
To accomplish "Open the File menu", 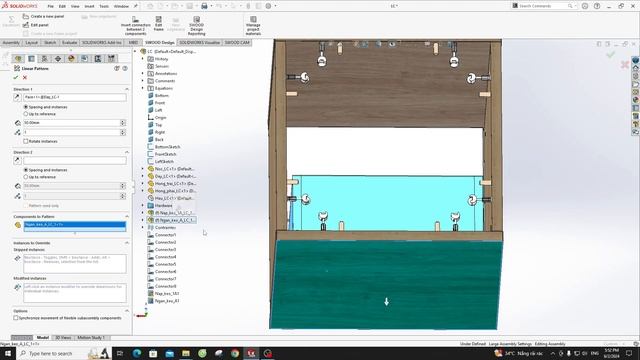I will (x=50, y=6).
